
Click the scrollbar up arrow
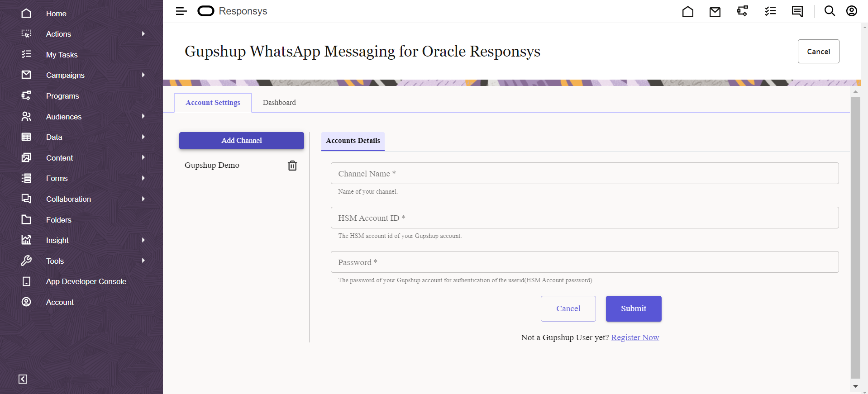[855, 92]
